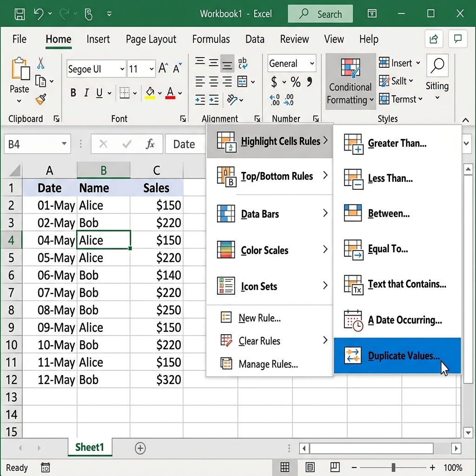
Task: Expand the Font group dialog launcher
Action: 183,119
